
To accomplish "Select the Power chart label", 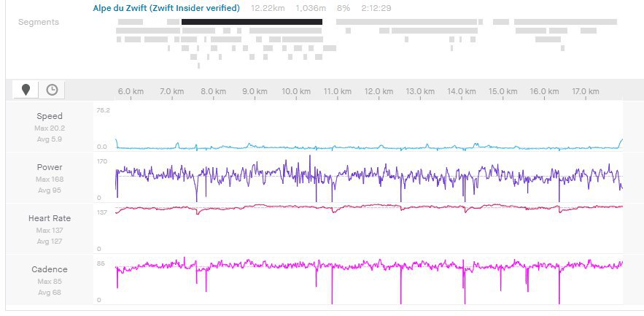I will click(x=50, y=167).
